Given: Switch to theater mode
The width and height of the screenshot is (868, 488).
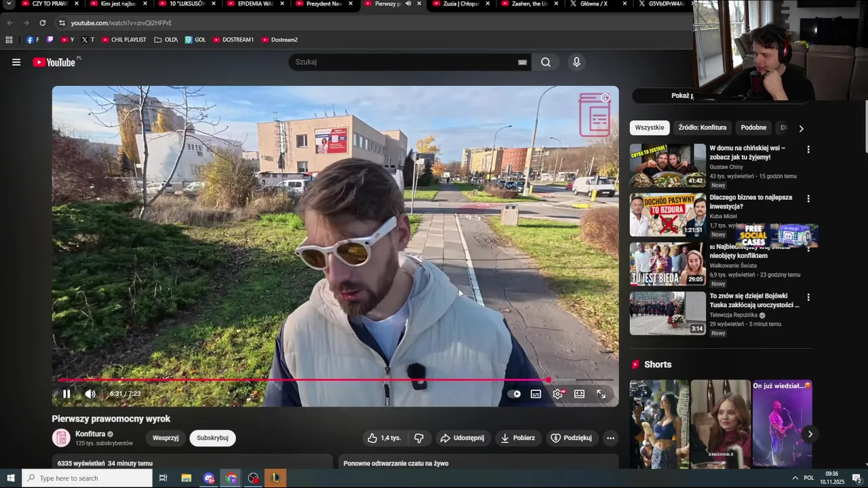Looking at the screenshot, I should click(x=579, y=394).
